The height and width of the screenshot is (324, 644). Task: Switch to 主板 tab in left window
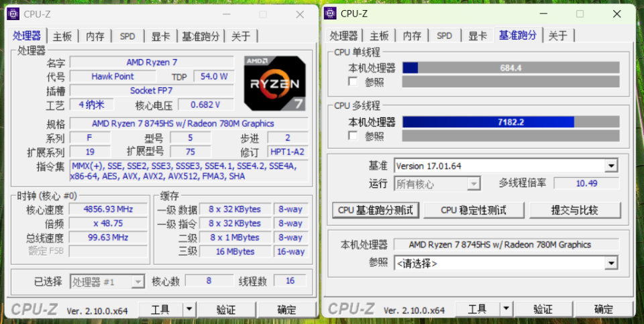pos(62,36)
